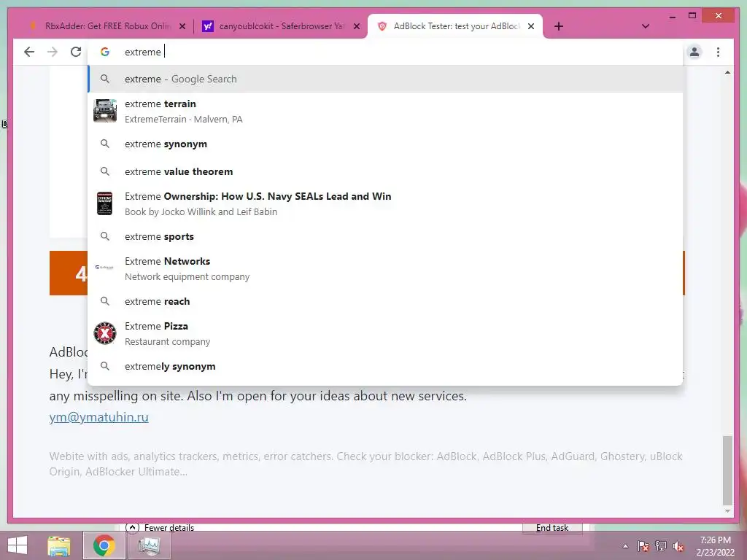Open Chrome's three-dot menu
The width and height of the screenshot is (747, 560).
point(718,52)
